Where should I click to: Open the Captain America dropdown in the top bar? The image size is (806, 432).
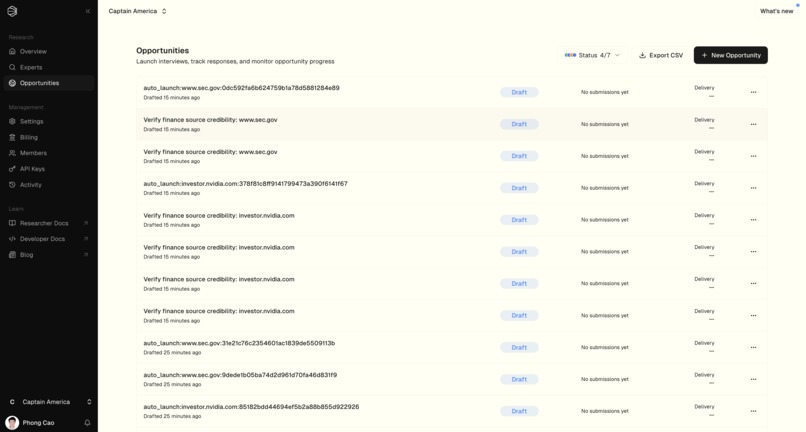coord(137,11)
